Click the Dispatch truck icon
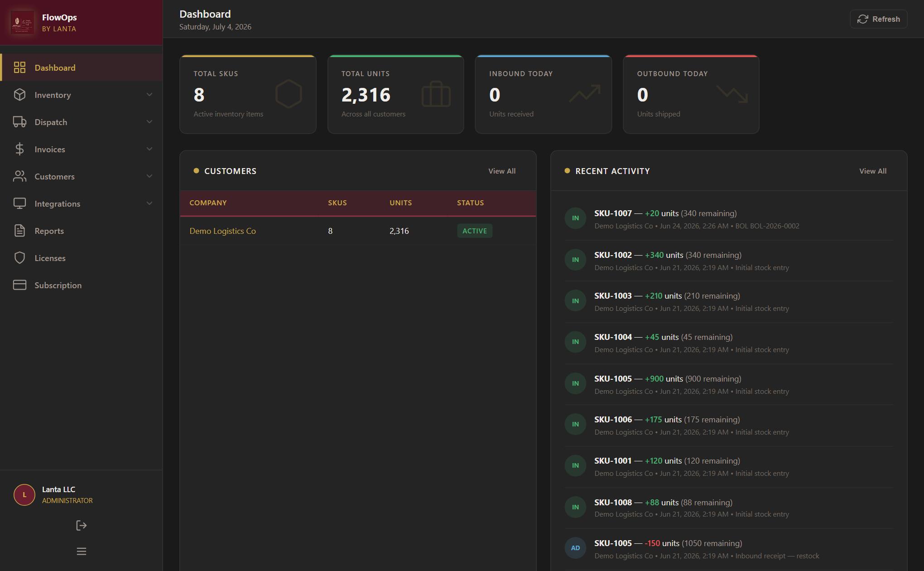 [x=19, y=122]
